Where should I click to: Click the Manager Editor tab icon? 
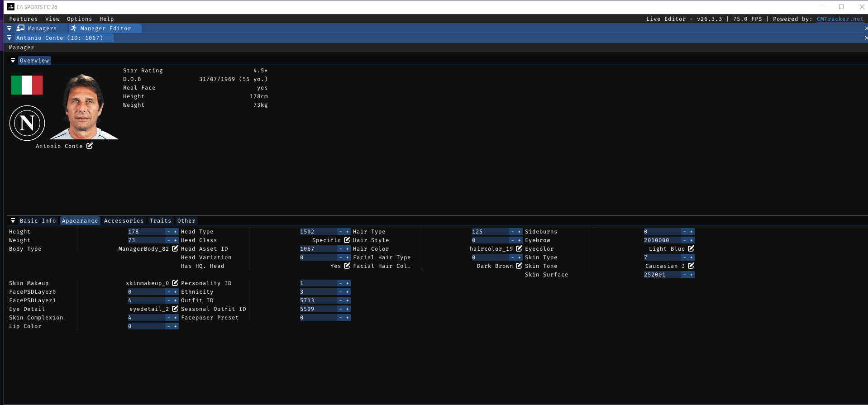pyautogui.click(x=74, y=28)
